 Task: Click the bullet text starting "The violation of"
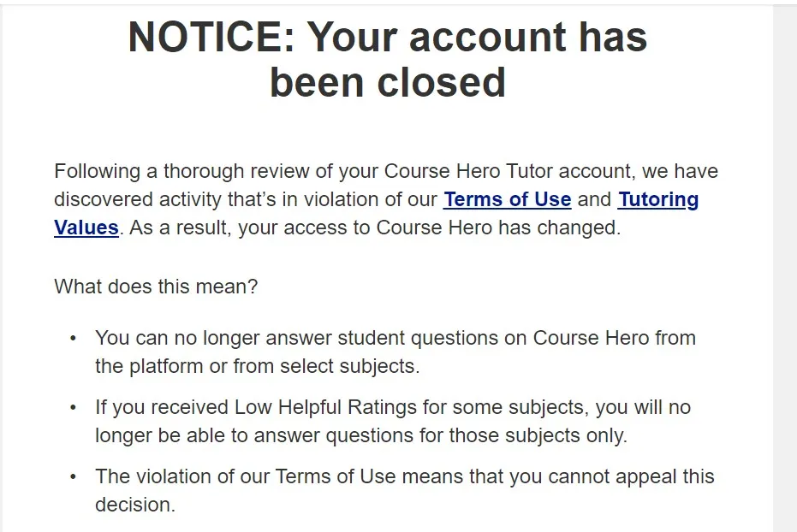[x=404, y=476]
